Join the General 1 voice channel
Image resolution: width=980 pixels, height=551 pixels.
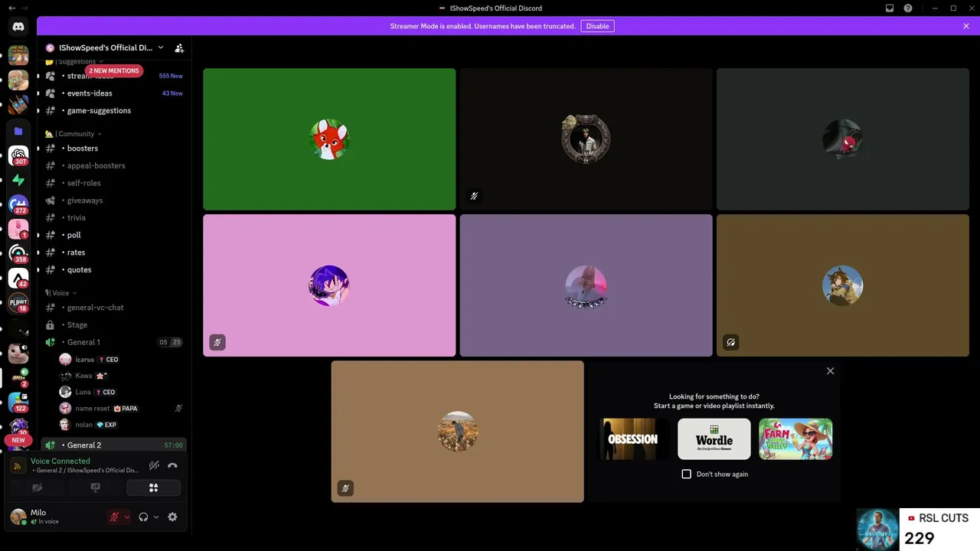114,342
